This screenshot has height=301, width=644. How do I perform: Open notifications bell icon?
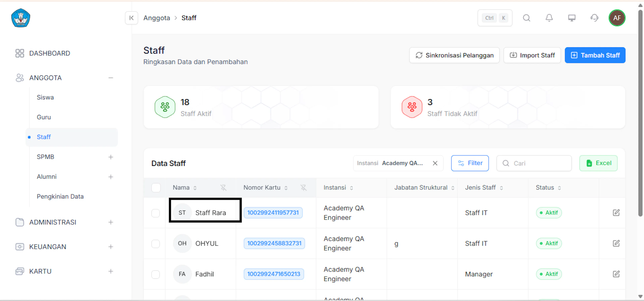(x=549, y=18)
